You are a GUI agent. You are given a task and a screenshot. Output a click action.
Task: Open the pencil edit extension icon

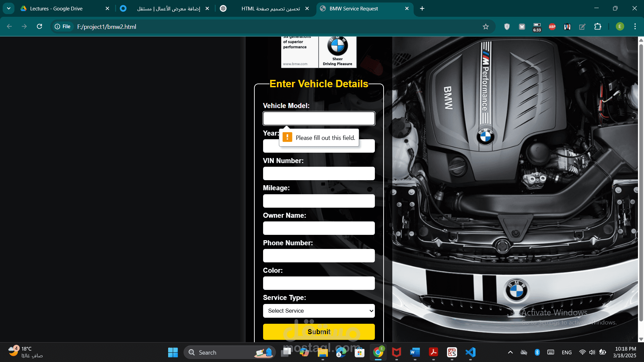(582, 27)
